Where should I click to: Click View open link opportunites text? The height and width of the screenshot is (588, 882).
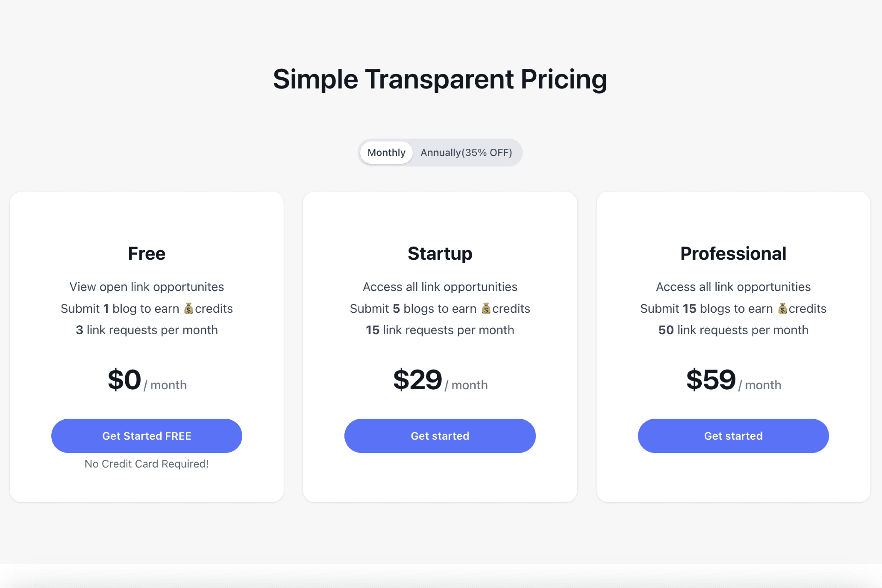pyautogui.click(x=146, y=287)
